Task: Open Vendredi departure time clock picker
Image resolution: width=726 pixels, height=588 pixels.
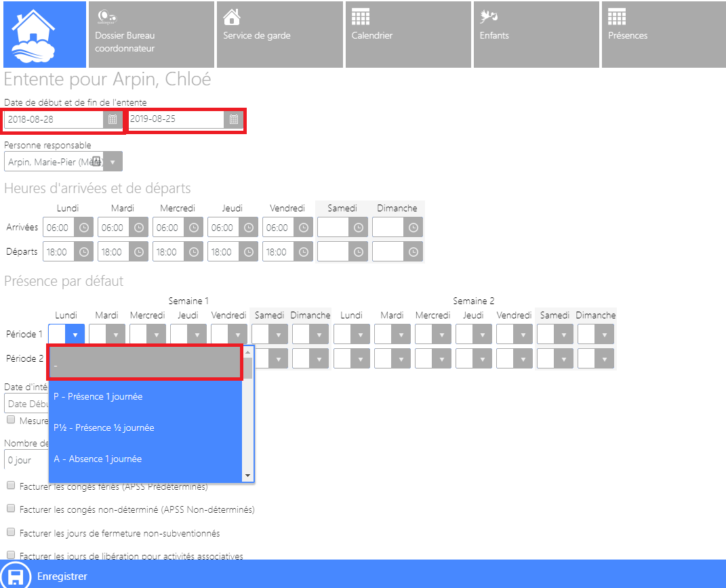Action: (x=303, y=252)
